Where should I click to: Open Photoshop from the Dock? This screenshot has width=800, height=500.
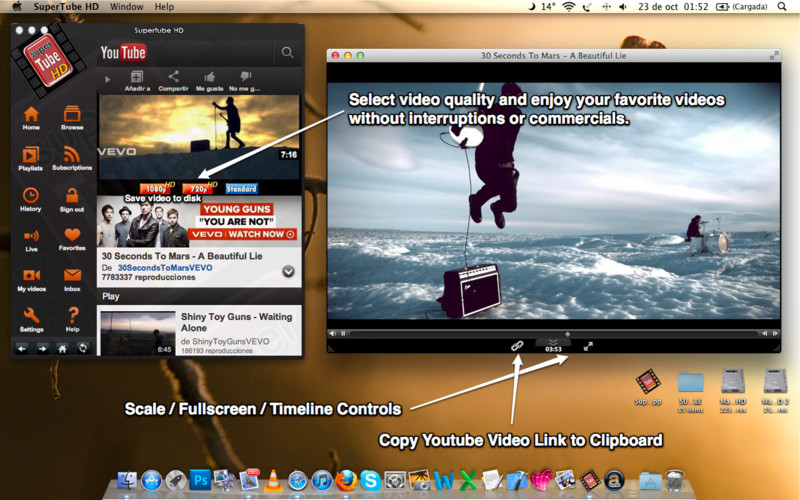pos(200,480)
